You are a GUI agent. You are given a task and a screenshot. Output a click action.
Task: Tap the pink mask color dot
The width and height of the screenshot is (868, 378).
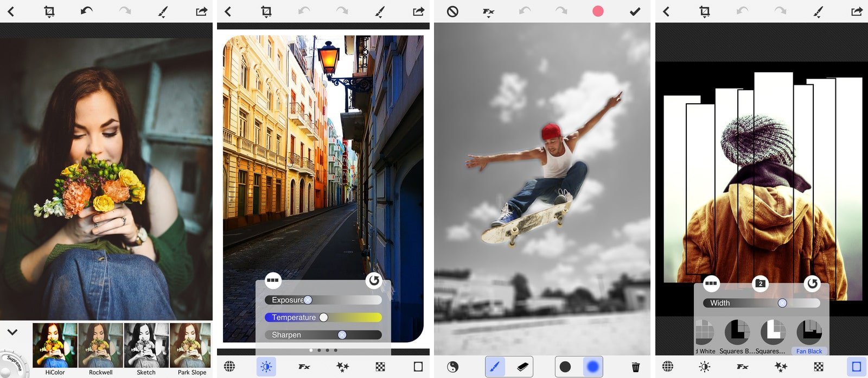598,11
